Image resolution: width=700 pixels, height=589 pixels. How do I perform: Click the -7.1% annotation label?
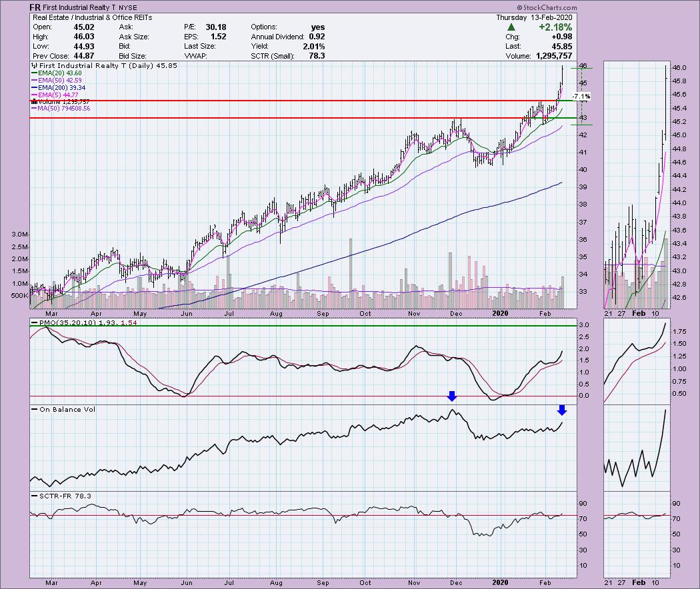(x=581, y=97)
